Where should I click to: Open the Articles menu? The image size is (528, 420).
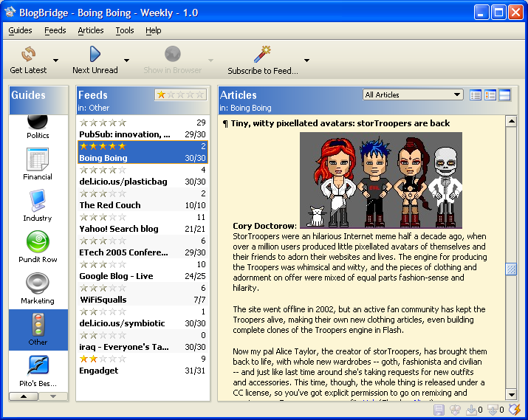coord(91,30)
